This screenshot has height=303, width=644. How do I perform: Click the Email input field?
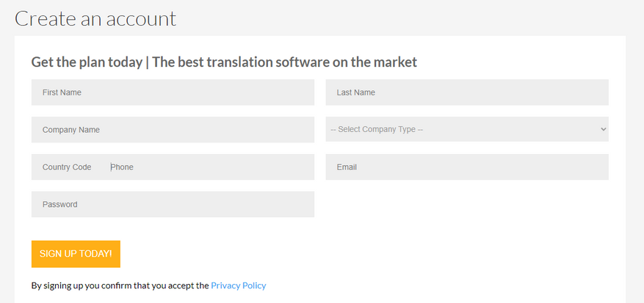(467, 167)
